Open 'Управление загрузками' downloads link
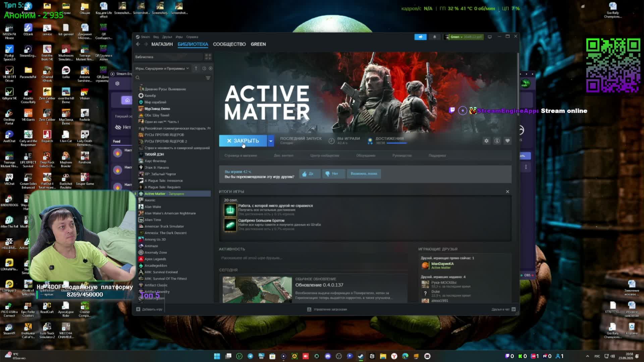644x362 pixels. point(327,309)
